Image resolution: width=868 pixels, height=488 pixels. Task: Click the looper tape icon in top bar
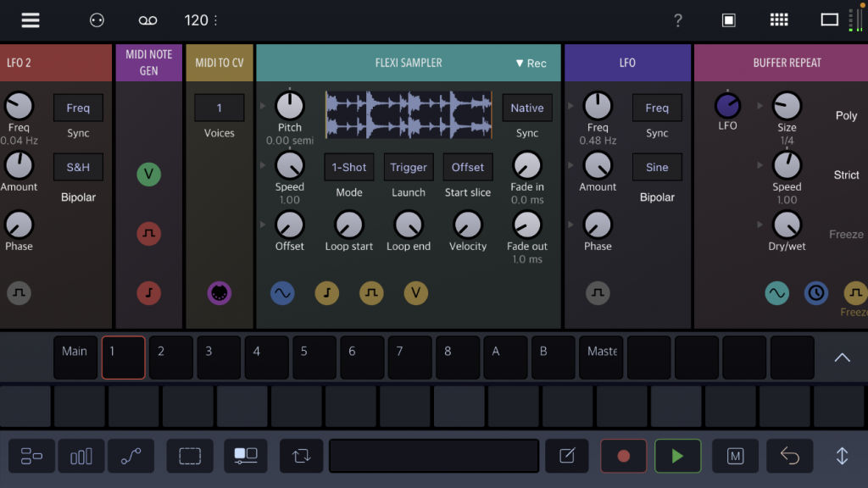[147, 20]
